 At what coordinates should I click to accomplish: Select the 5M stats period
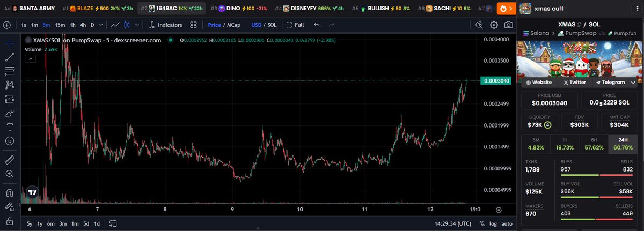pyautogui.click(x=536, y=144)
